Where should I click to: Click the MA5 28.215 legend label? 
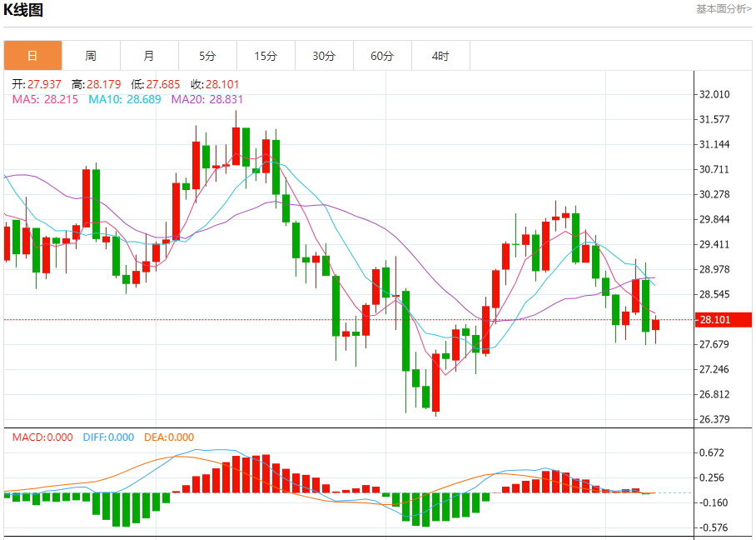pyautogui.click(x=45, y=100)
